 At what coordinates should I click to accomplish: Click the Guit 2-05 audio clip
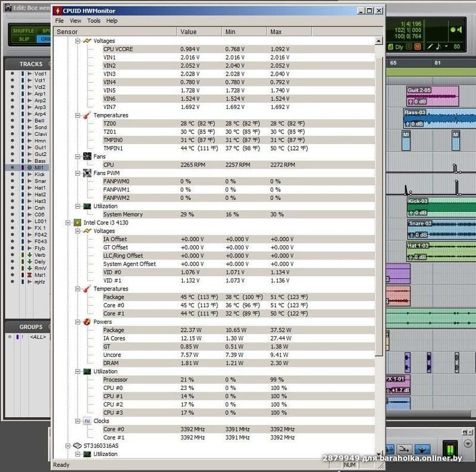pyautogui.click(x=433, y=96)
